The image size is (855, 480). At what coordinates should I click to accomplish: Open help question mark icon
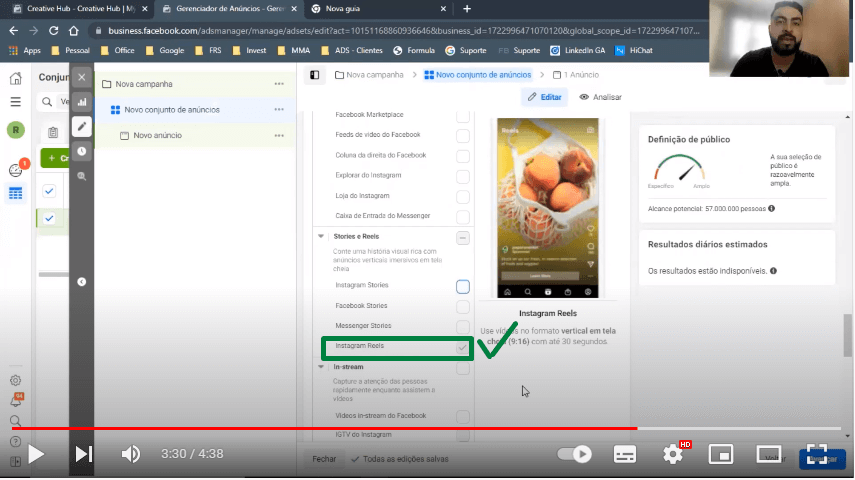pyautogui.click(x=15, y=441)
